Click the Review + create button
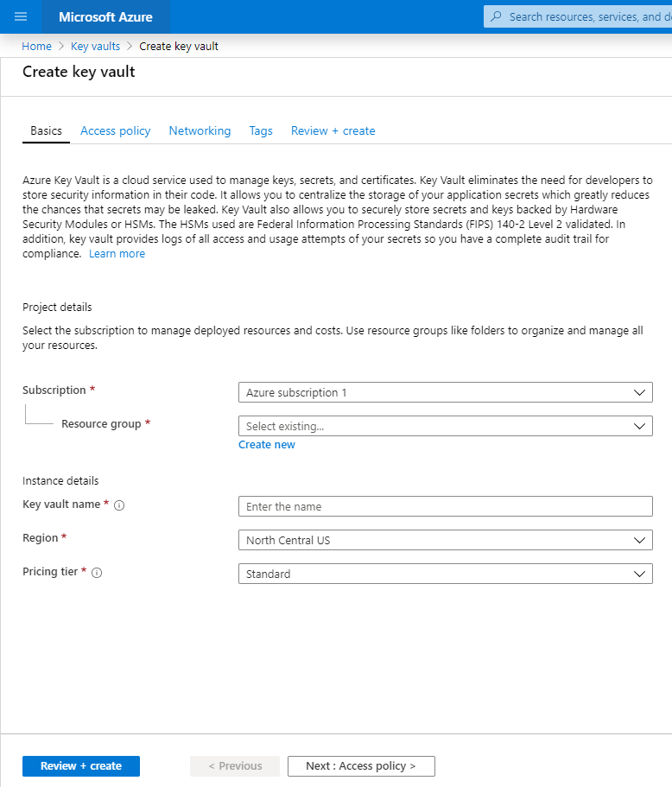Screen dimensions: 672x787 coord(81,766)
